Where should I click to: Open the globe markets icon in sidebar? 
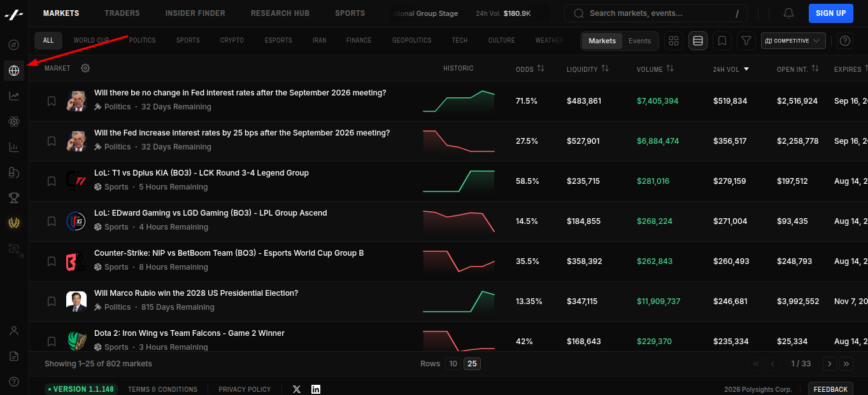(14, 71)
